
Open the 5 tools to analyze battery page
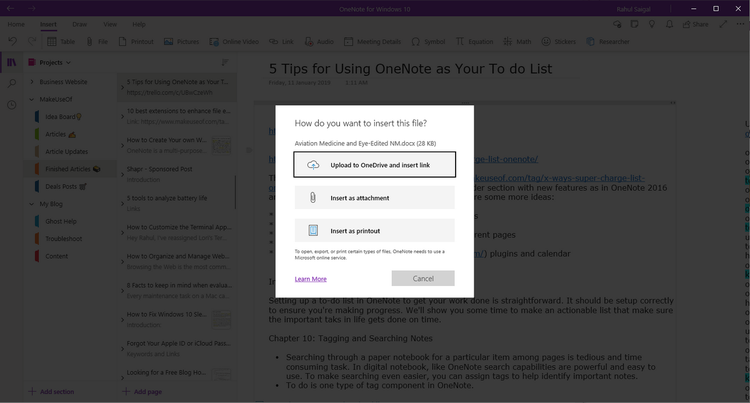(x=178, y=203)
